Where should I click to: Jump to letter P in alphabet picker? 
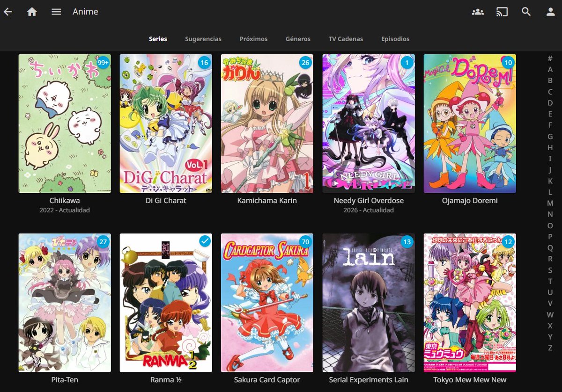tap(550, 237)
